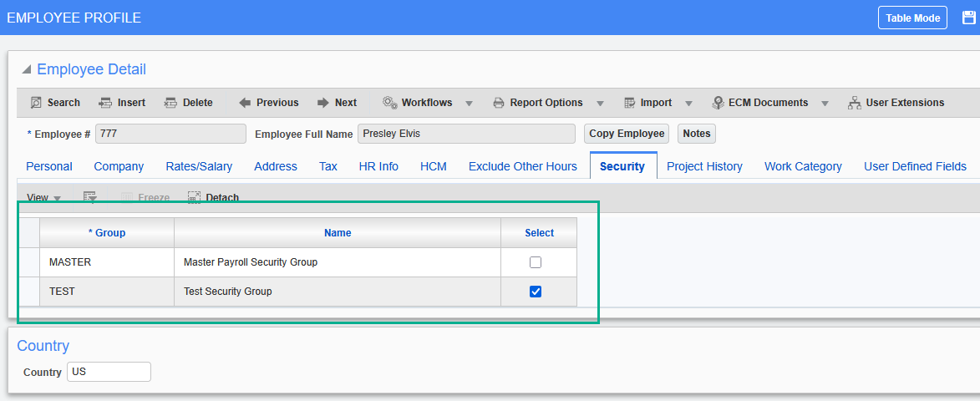This screenshot has height=401, width=980.
Task: Open the Rates/Salary tab
Action: pyautogui.click(x=199, y=166)
